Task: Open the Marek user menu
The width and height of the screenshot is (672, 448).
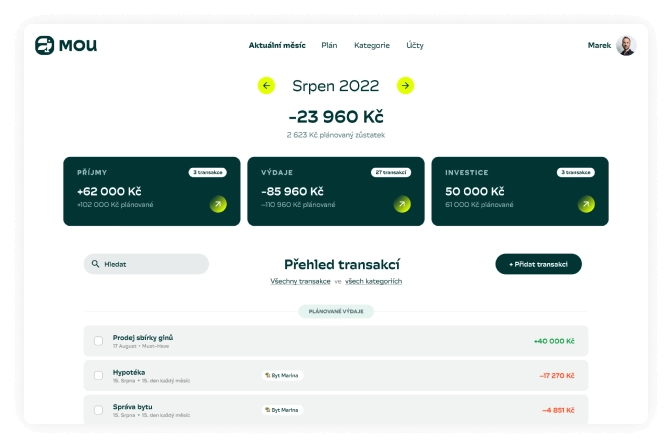Action: [599, 45]
